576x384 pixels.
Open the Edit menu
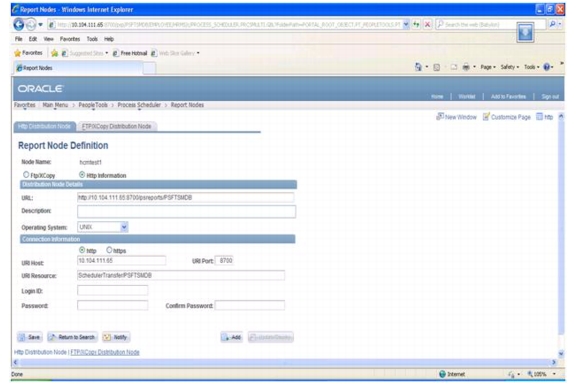click(33, 39)
